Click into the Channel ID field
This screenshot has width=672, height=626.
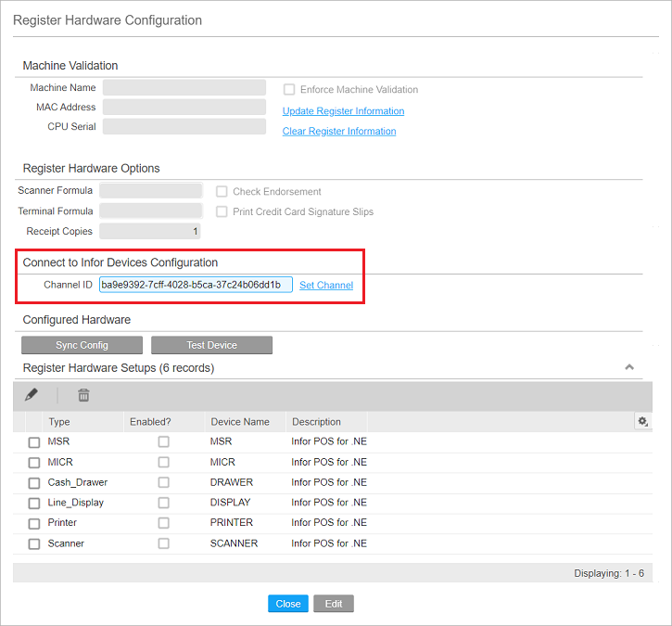click(196, 285)
